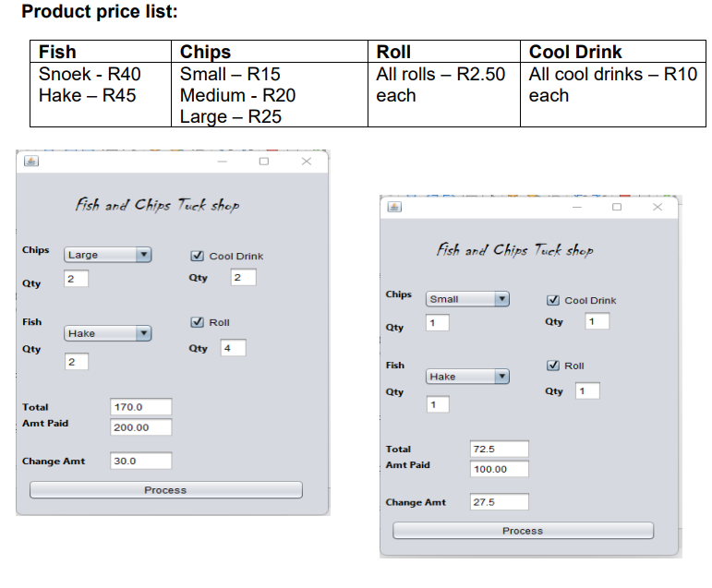712x588 pixels.
Task: Click the Java icon in the right window title bar
Action: 394,207
